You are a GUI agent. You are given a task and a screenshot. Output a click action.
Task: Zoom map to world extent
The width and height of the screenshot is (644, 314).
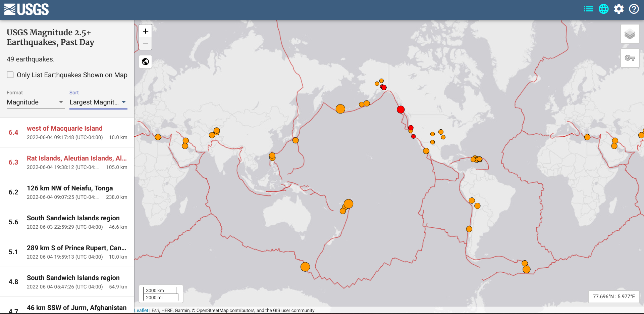[x=146, y=62]
